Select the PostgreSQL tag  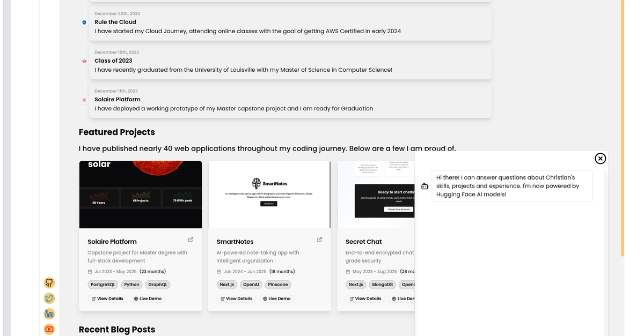103,285
